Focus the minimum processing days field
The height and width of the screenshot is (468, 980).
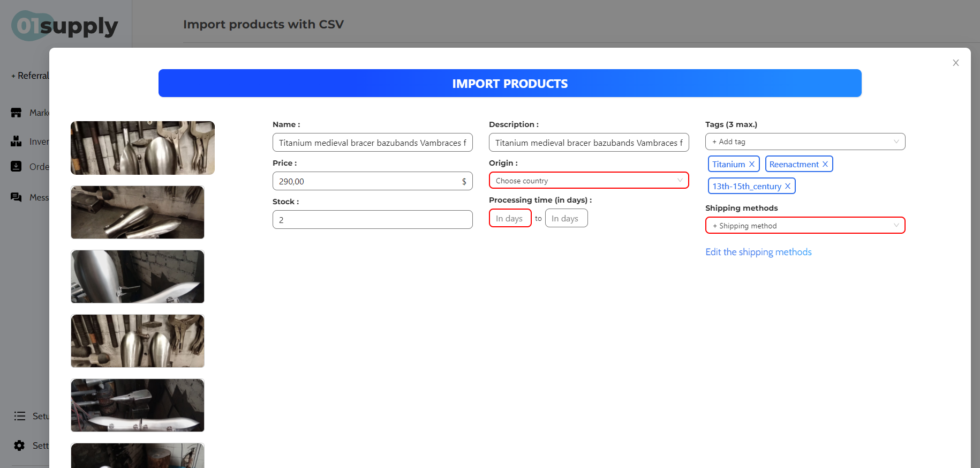[510, 218]
